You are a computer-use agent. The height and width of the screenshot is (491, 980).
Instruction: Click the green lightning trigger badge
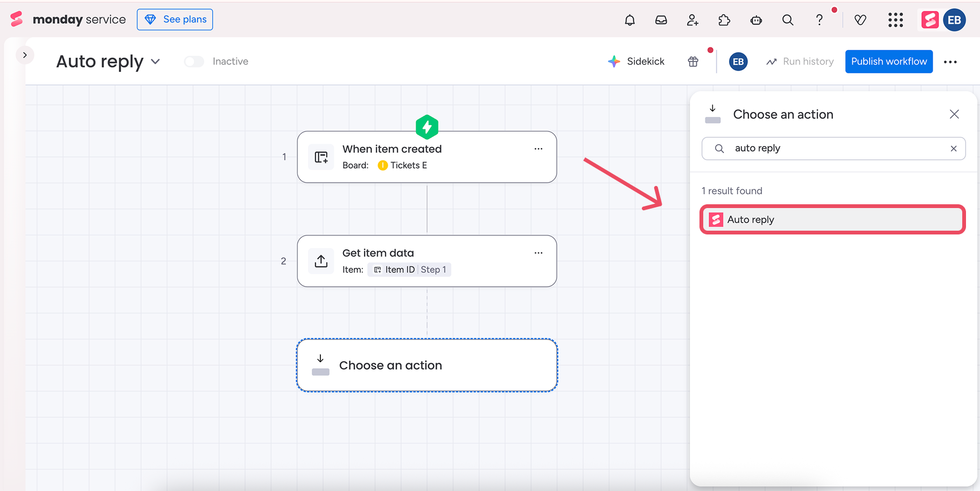427,127
